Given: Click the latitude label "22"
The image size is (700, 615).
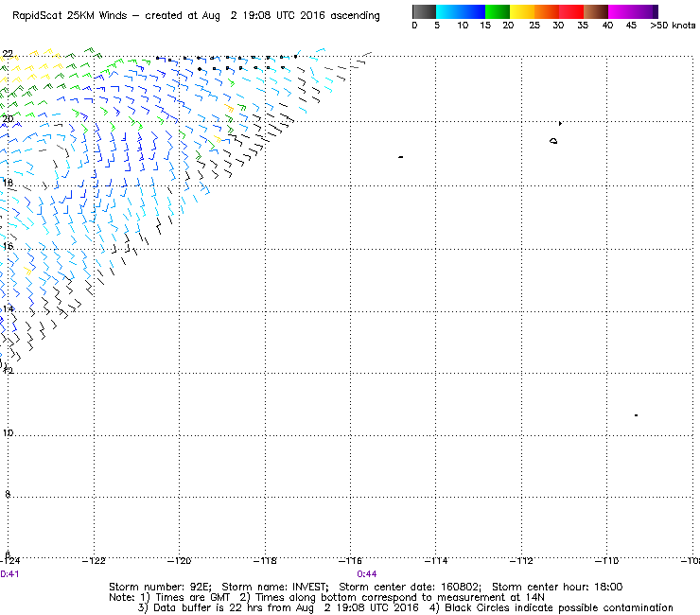Looking at the screenshot, I should coord(8,54).
